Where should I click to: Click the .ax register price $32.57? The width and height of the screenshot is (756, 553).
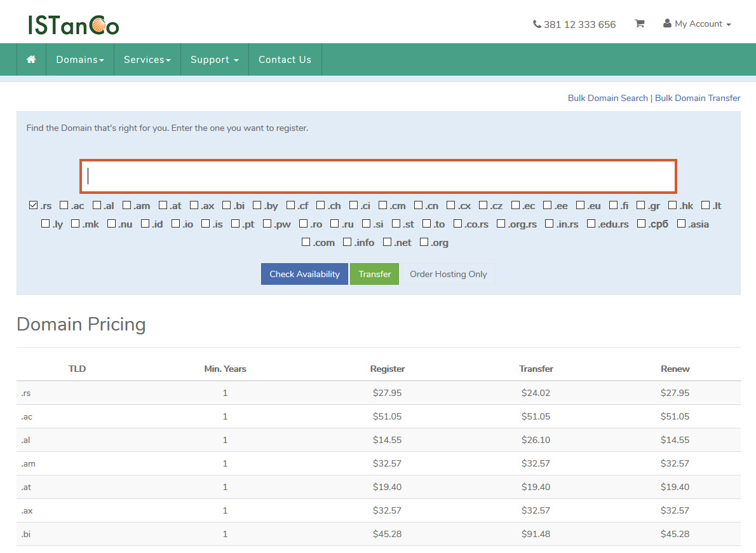pos(387,510)
